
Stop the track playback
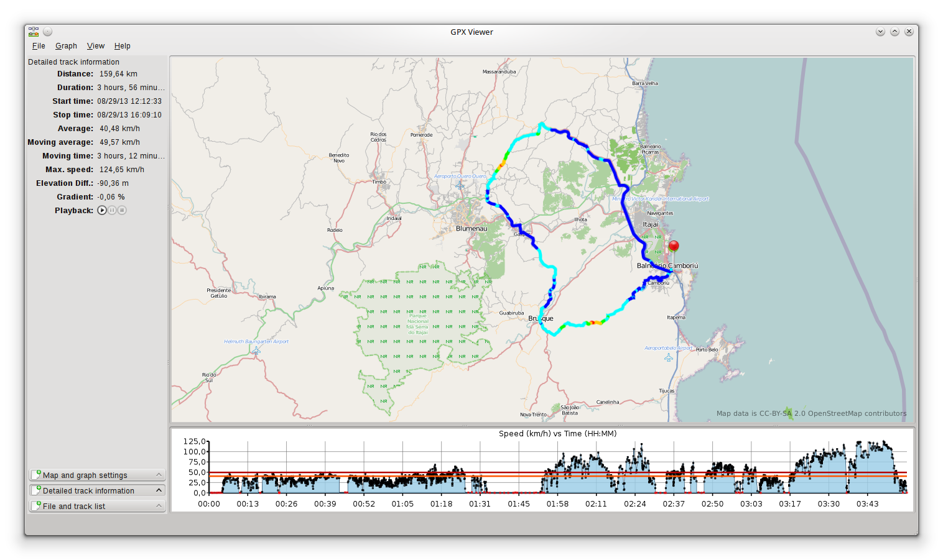[x=122, y=210]
